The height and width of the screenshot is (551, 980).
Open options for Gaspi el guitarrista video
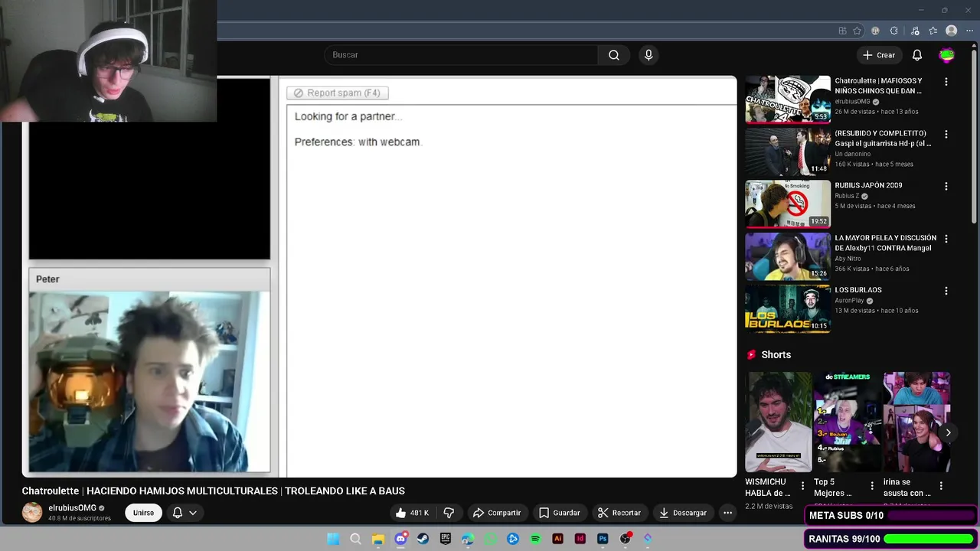pos(946,134)
